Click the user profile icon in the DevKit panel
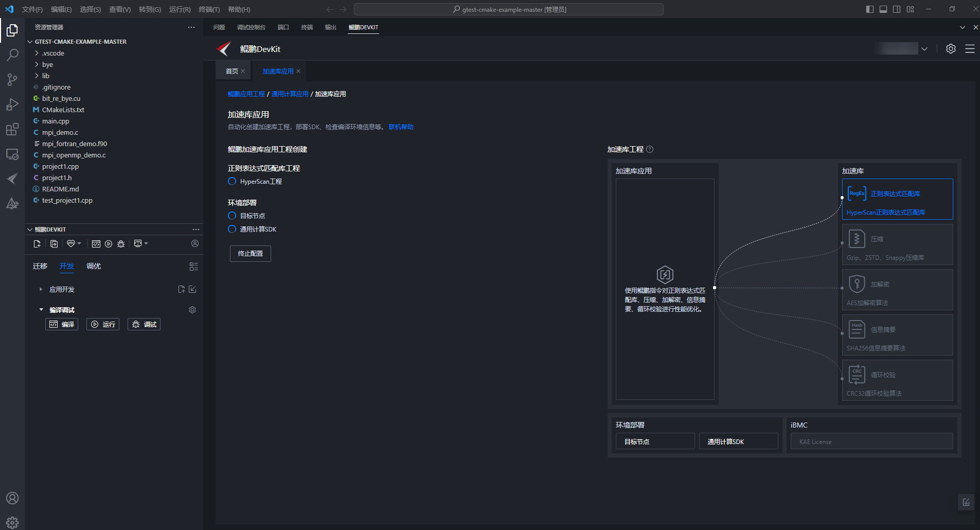Screen dimensions: 980x530 pos(195,243)
